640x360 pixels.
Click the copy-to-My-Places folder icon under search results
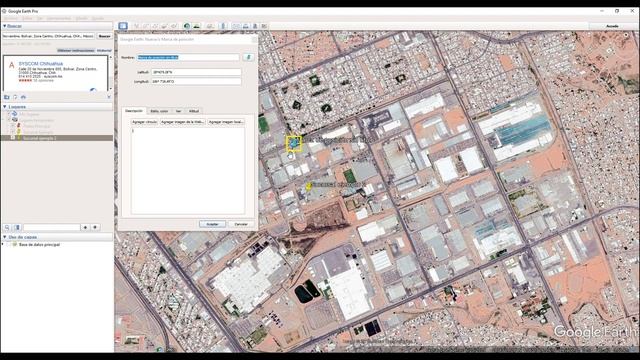7,97
